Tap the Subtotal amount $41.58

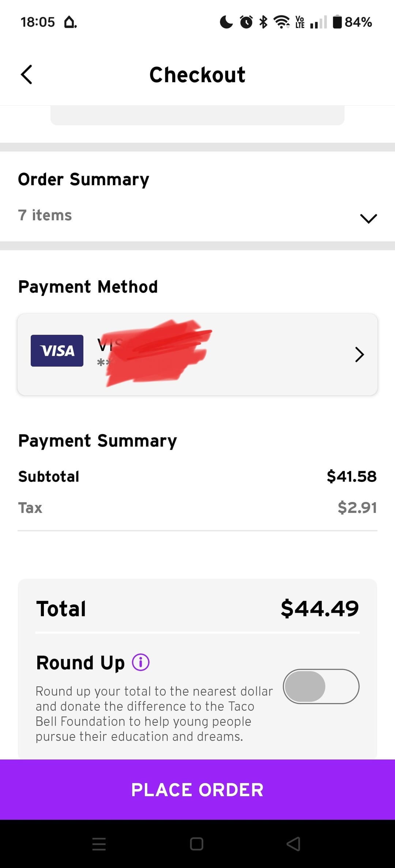click(x=351, y=476)
